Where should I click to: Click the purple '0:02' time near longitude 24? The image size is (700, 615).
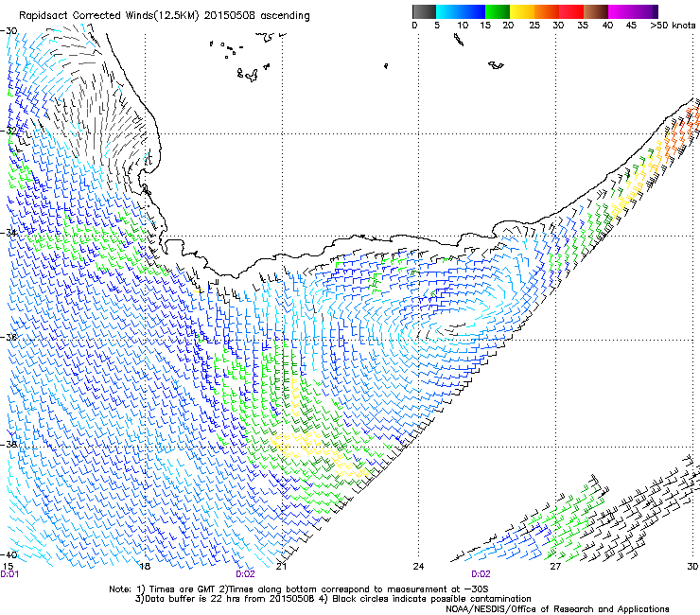pos(481,574)
